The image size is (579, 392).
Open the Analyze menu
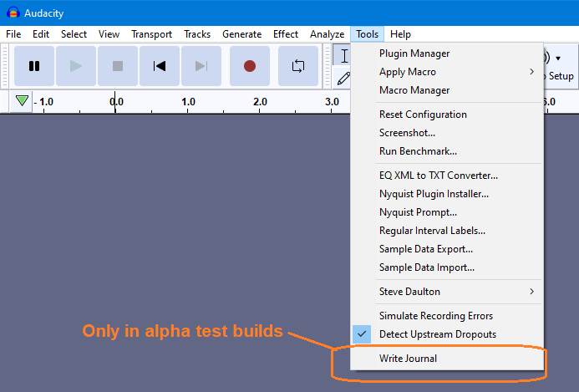tap(328, 34)
